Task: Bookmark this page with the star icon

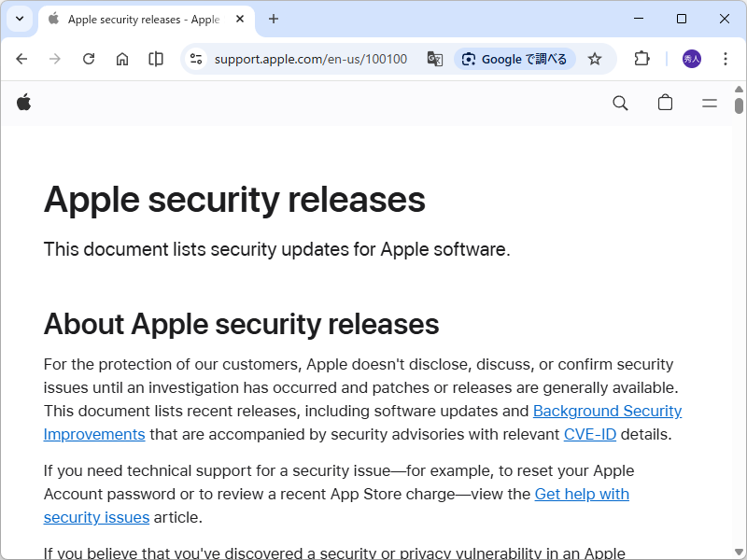Action: pyautogui.click(x=595, y=58)
